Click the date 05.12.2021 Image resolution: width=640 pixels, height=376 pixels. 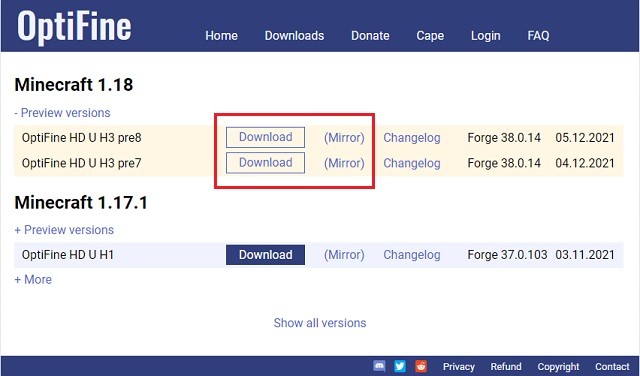585,138
